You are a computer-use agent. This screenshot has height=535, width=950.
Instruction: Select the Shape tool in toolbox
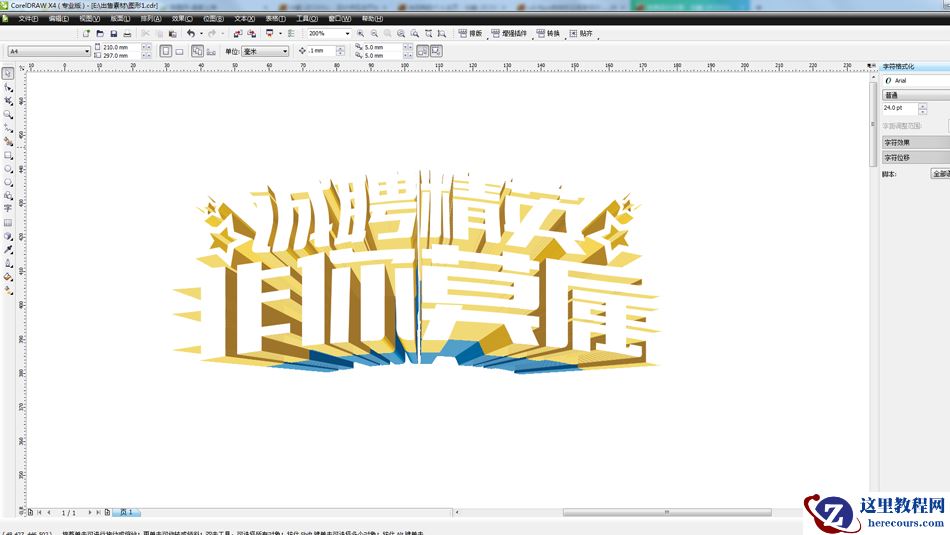coord(8,88)
